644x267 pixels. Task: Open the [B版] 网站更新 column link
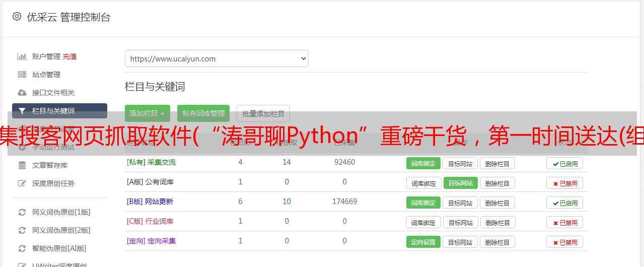(x=150, y=202)
